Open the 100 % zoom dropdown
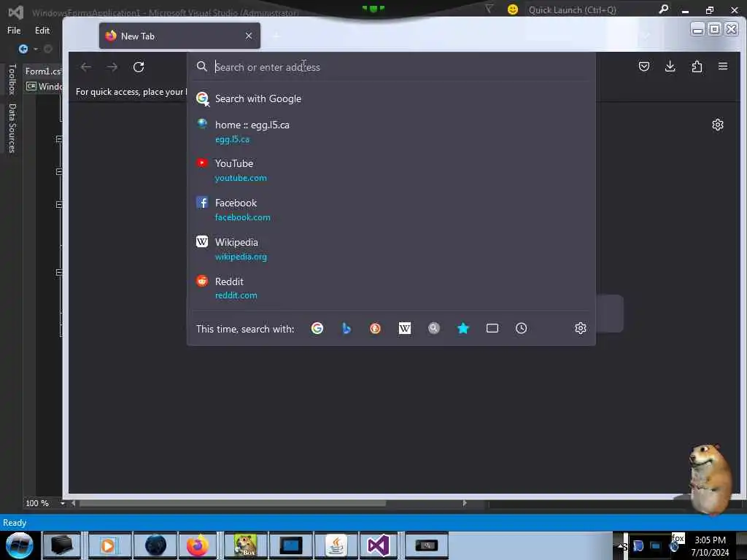747x560 pixels. [63, 503]
